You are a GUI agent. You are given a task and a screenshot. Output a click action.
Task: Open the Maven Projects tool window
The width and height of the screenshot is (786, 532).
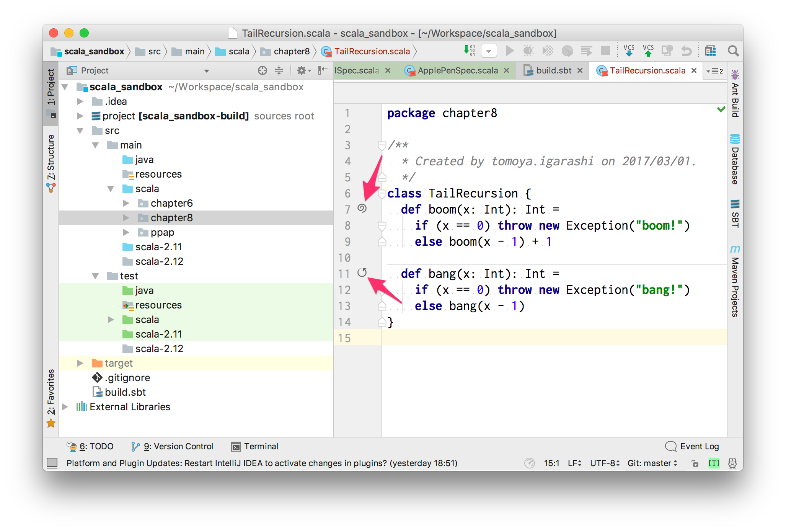point(735,281)
